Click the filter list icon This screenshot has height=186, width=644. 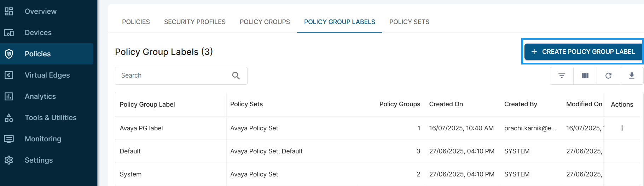click(562, 75)
